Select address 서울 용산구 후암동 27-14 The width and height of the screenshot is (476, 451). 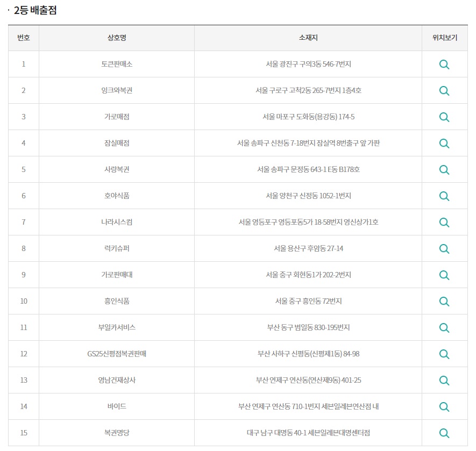pos(308,248)
